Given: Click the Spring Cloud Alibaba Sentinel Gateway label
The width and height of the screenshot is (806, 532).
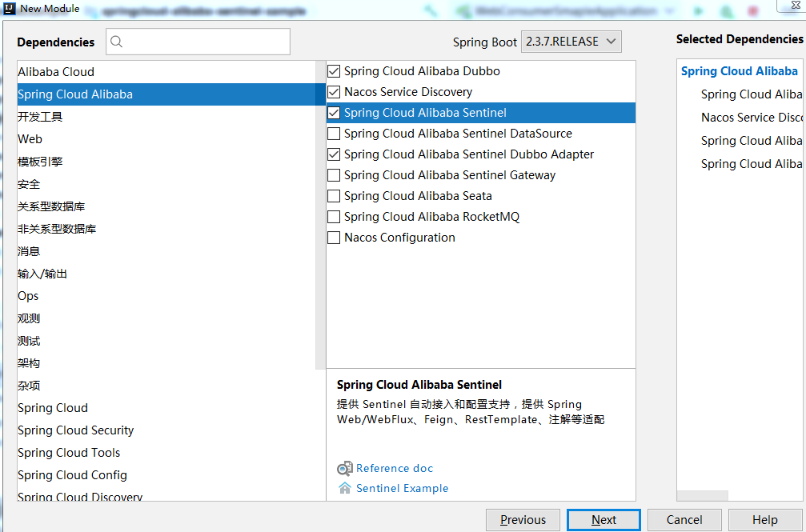Looking at the screenshot, I should (x=450, y=175).
